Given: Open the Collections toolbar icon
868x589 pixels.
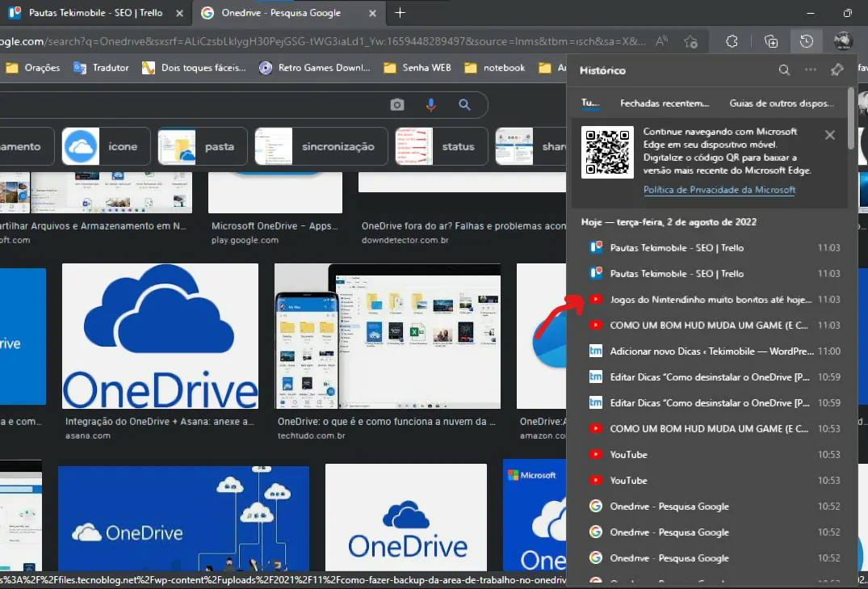Looking at the screenshot, I should [770, 41].
